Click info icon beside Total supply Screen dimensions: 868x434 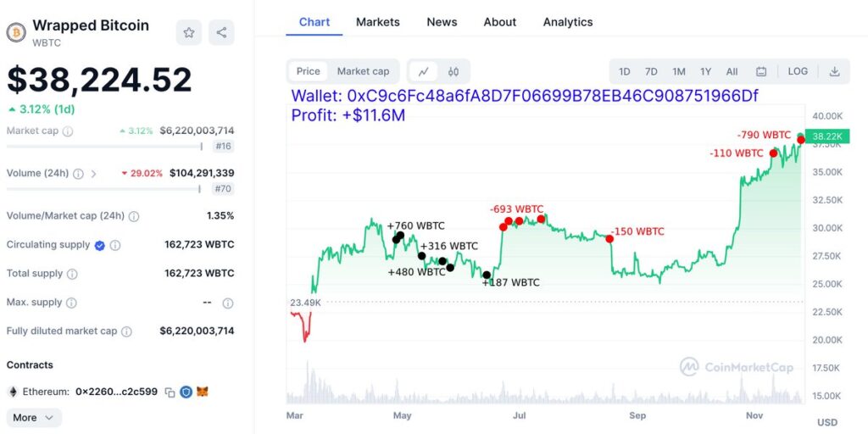pos(72,274)
